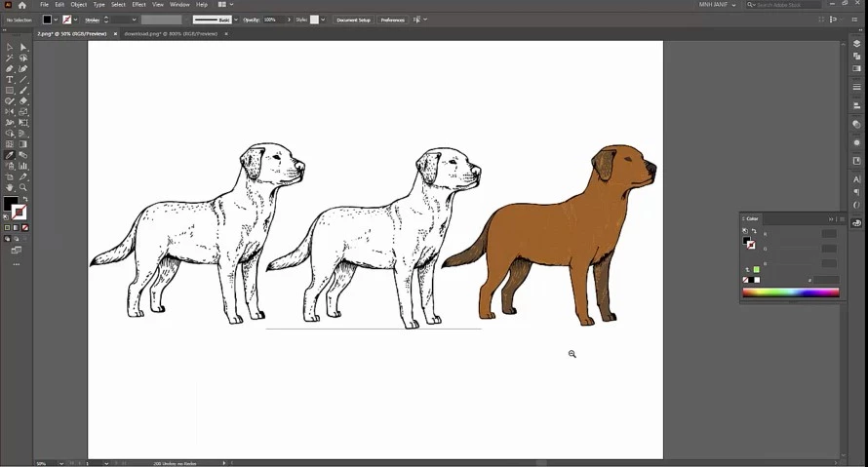Set paint mode to Gradient
This screenshot has height=467, width=868.
(x=16, y=227)
